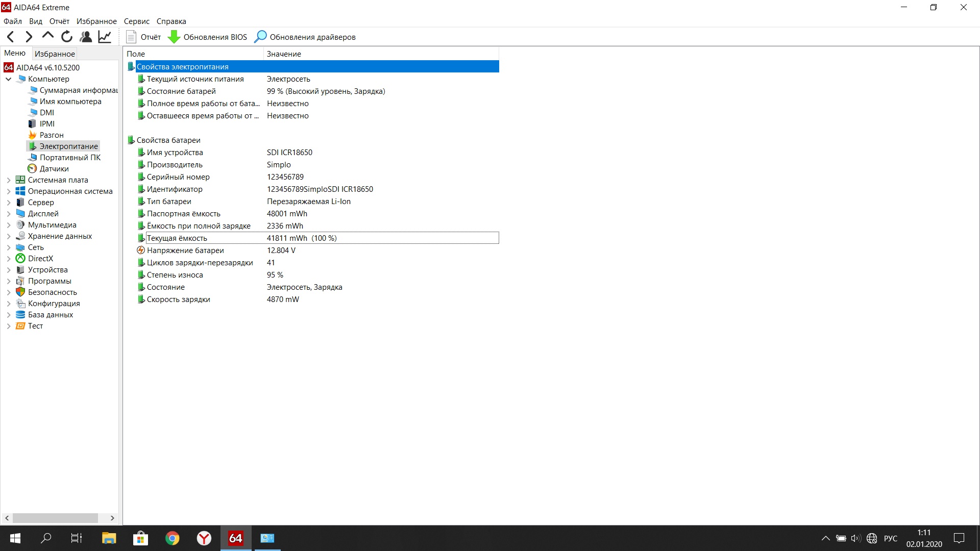Select the Электропитание sidebar item
Image resolution: width=980 pixels, height=551 pixels.
pos(69,146)
